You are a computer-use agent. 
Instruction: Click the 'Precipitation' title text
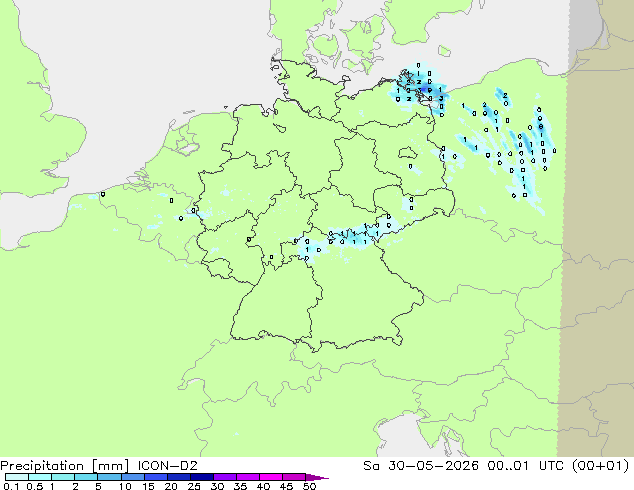pyautogui.click(x=42, y=466)
